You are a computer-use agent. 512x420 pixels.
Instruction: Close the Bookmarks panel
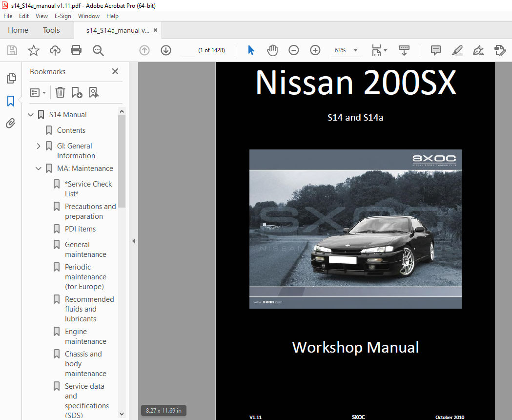pos(115,71)
